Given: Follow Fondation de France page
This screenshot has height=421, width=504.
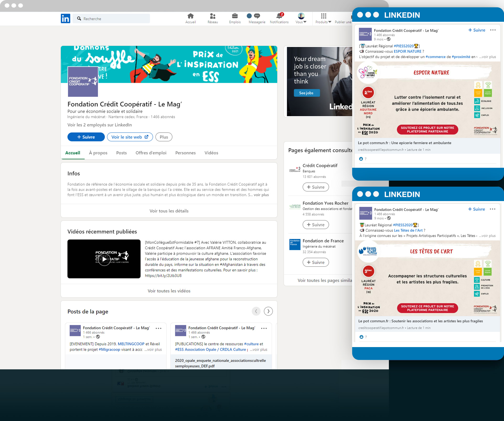Looking at the screenshot, I should 316,262.
